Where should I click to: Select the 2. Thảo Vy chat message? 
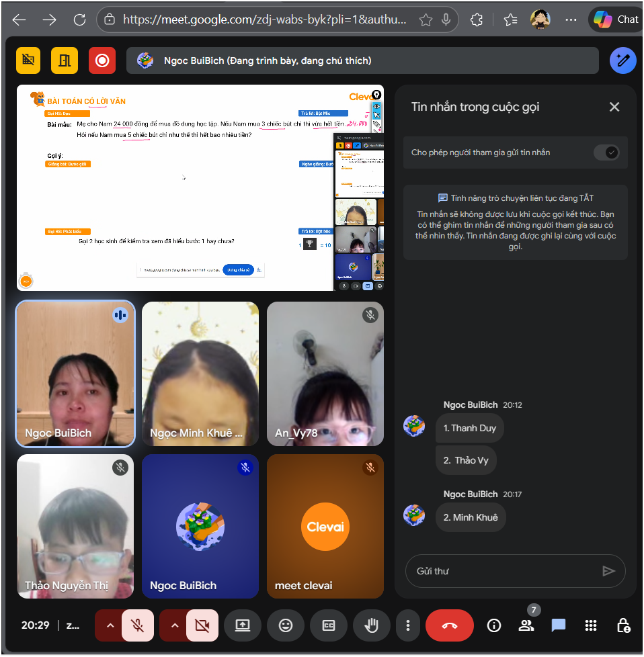[466, 460]
